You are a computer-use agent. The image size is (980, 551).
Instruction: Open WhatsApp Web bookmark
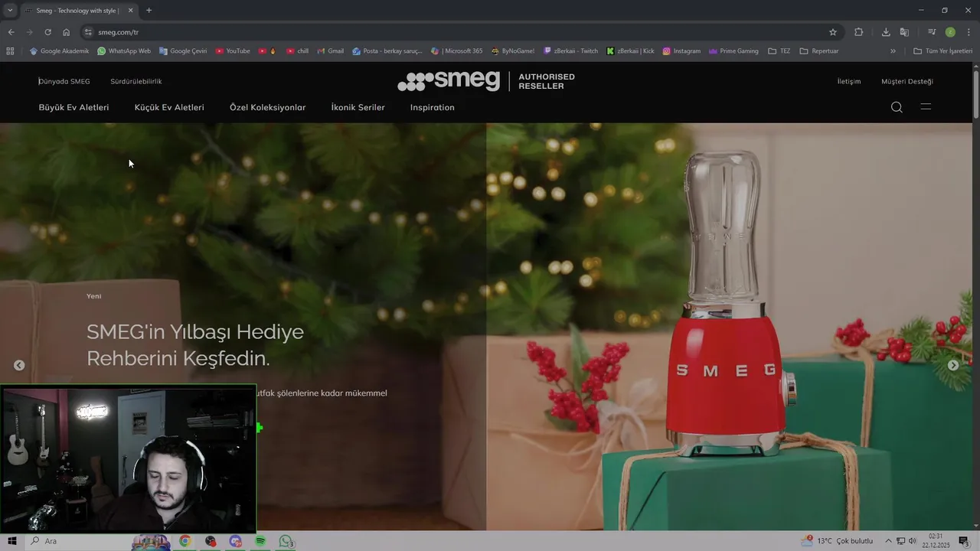[124, 51]
